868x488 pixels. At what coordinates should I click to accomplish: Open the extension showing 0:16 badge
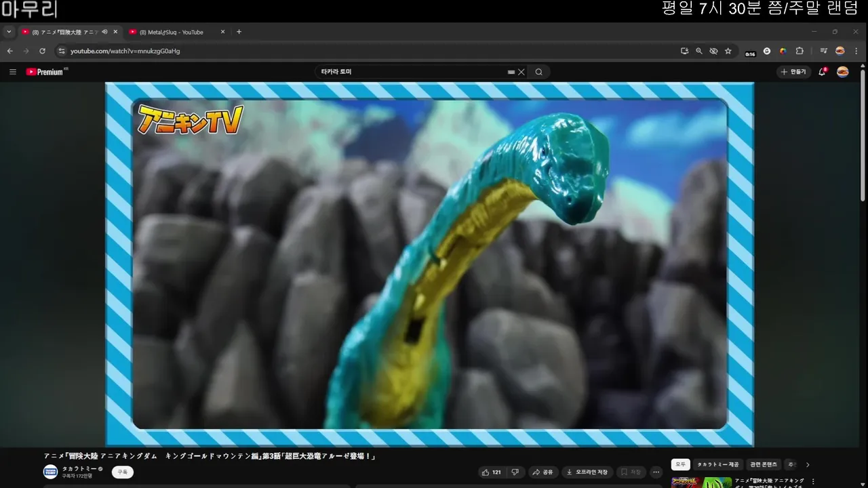coord(750,52)
